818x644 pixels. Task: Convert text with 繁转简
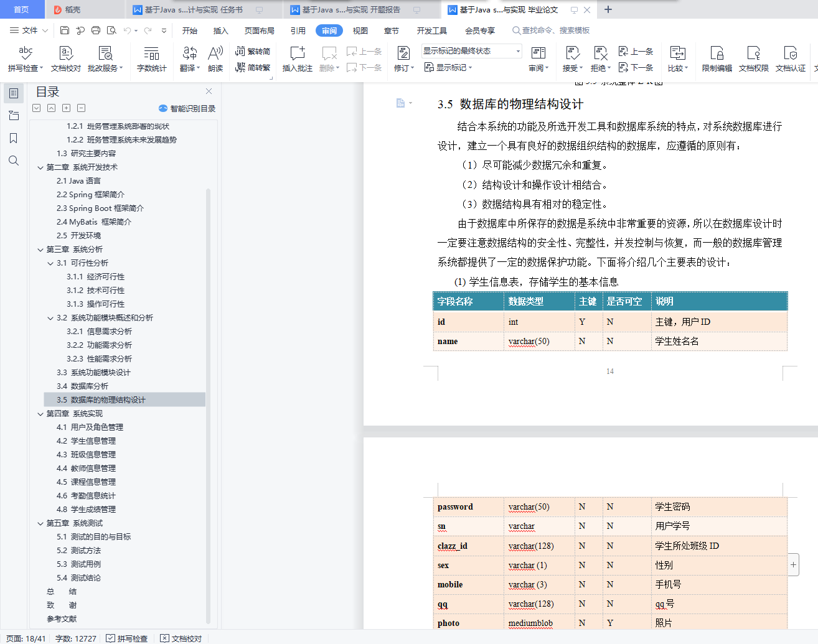click(x=253, y=51)
